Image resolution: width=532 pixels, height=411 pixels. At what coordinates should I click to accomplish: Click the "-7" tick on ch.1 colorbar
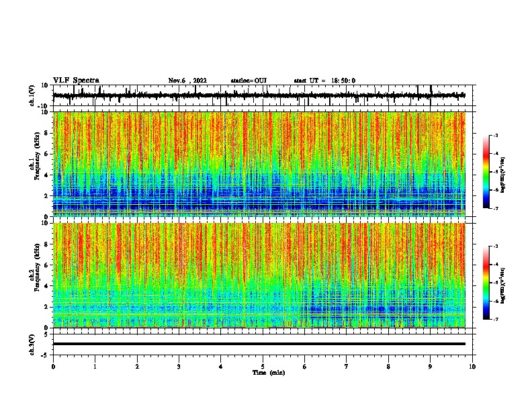[x=495, y=208]
